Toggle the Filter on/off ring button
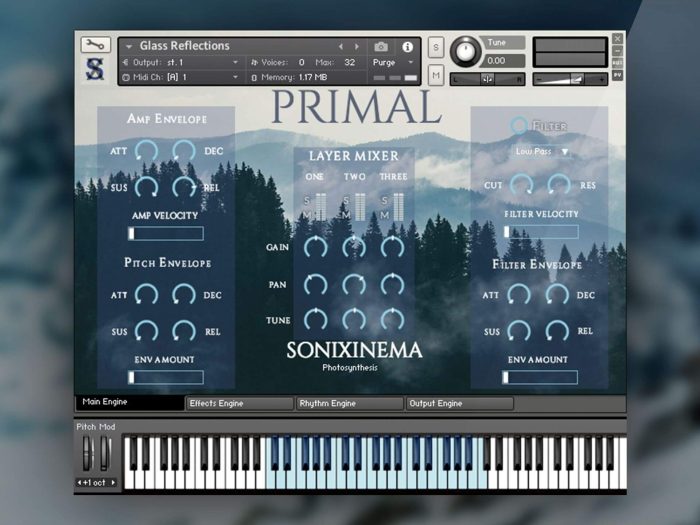 [x=519, y=125]
